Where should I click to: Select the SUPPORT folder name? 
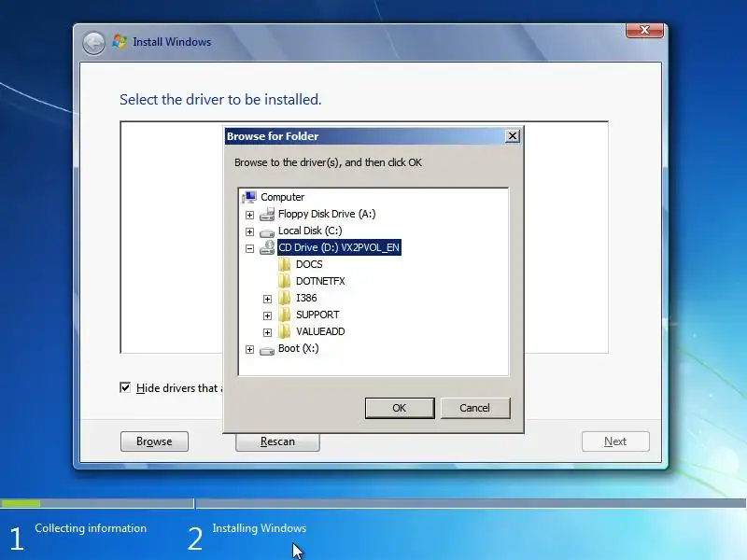[317, 315]
